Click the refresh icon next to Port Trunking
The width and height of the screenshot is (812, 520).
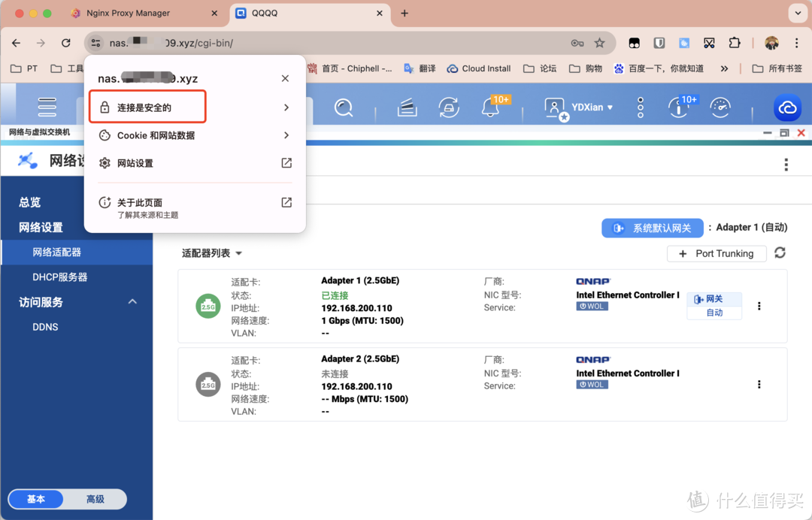[780, 253]
